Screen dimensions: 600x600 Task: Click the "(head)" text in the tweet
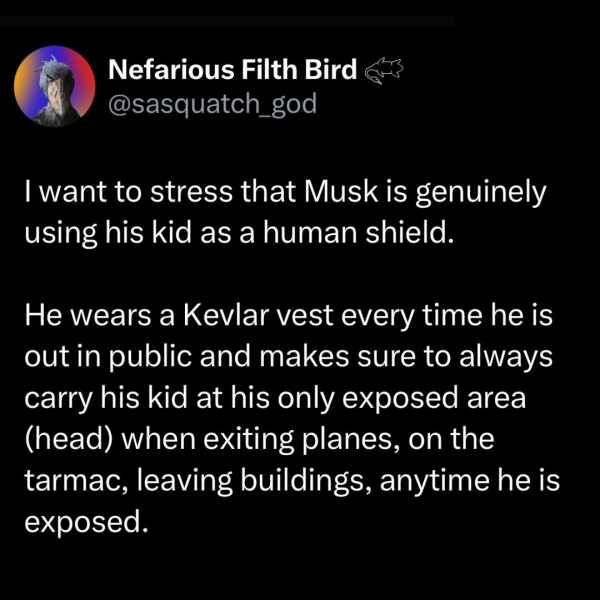(x=69, y=439)
